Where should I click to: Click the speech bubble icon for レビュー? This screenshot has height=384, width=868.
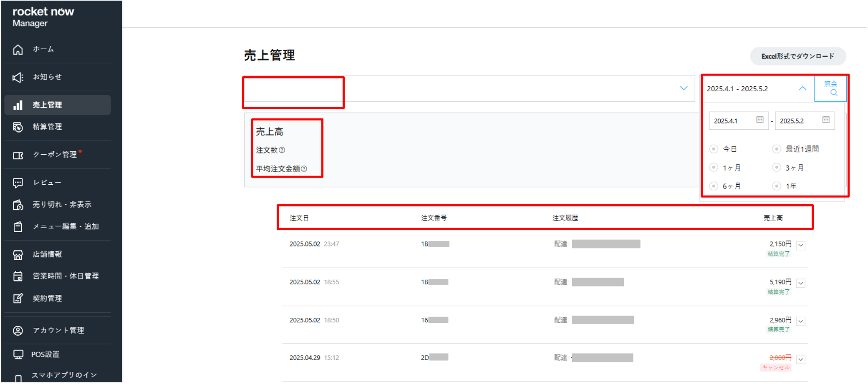point(18,183)
